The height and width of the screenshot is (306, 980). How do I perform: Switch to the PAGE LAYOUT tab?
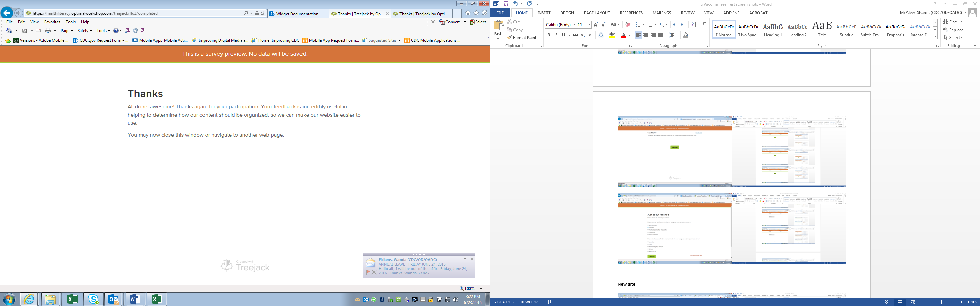click(597, 13)
